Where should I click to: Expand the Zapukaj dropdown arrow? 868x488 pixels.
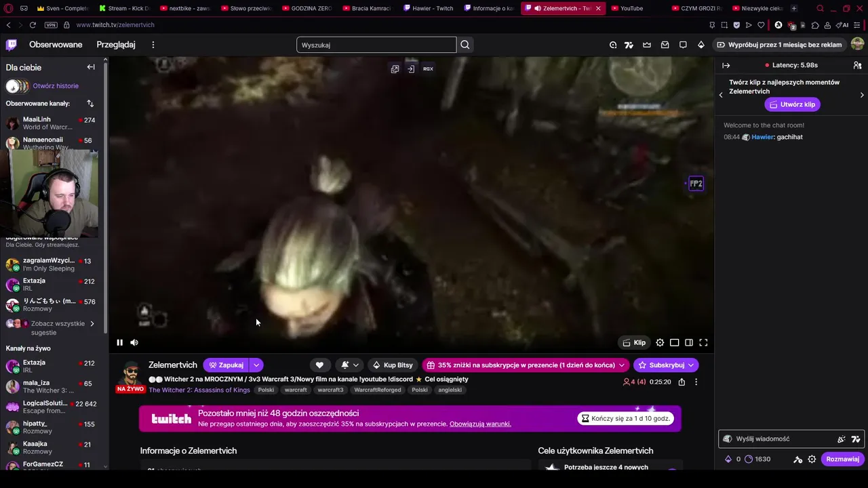pos(256,365)
